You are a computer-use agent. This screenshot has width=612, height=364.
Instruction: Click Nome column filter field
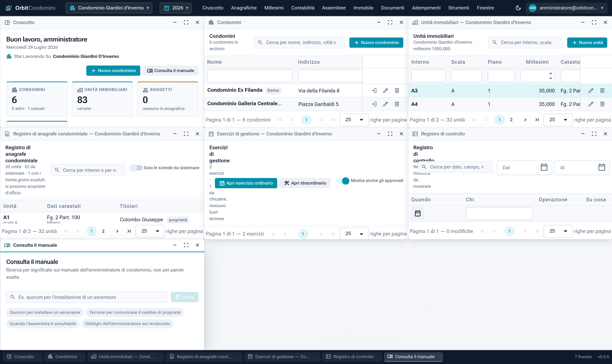pyautogui.click(x=250, y=76)
